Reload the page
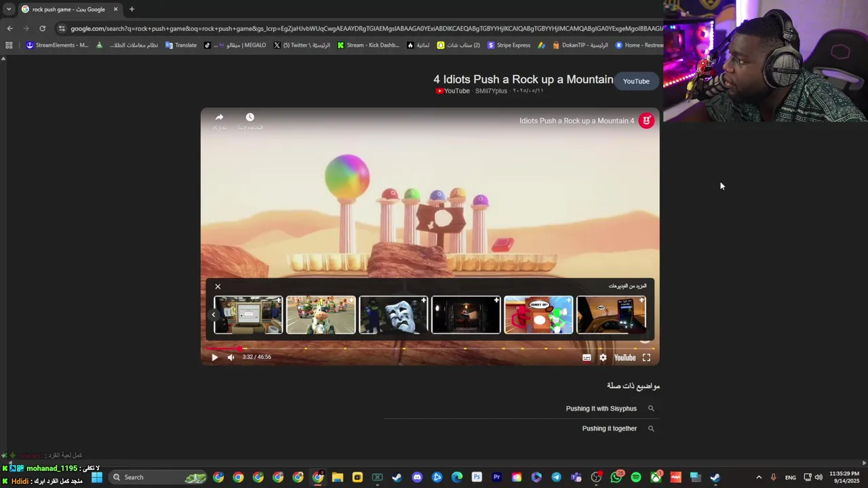The image size is (868, 488). (x=42, y=28)
